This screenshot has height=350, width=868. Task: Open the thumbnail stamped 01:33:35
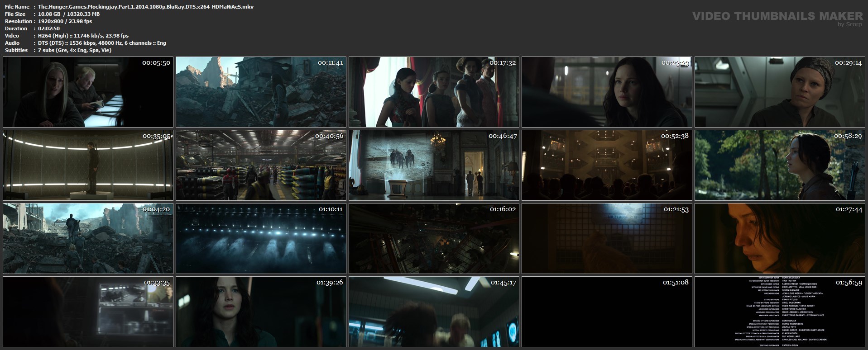click(88, 312)
